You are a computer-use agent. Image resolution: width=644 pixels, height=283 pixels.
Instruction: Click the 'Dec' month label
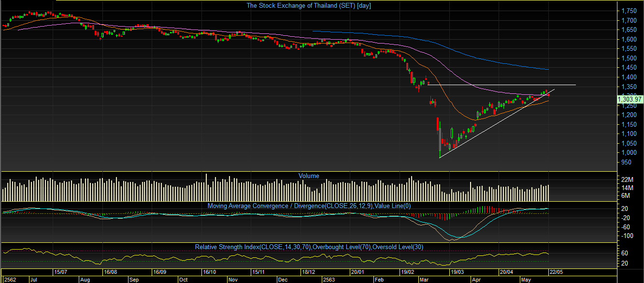[x=283, y=280]
